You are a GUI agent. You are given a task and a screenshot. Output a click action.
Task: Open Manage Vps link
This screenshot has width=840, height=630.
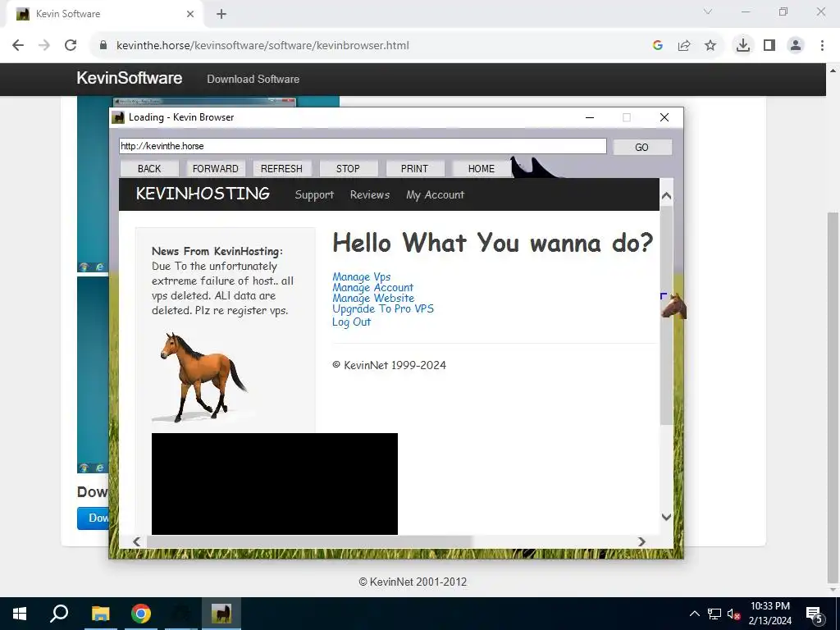(x=362, y=276)
